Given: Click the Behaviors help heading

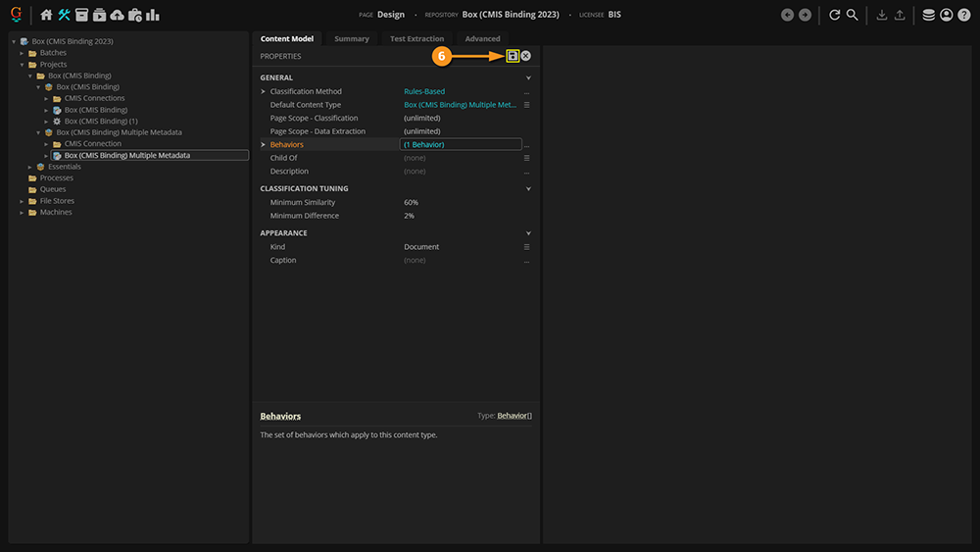Looking at the screenshot, I should [280, 417].
